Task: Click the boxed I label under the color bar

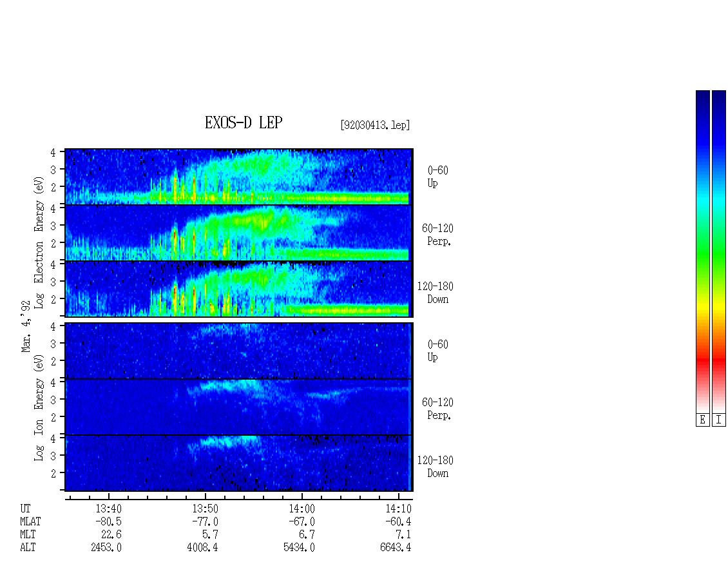Action: pos(719,420)
